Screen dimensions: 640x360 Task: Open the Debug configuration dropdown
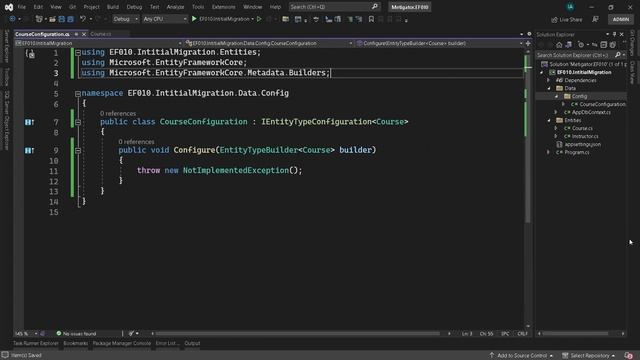125,19
